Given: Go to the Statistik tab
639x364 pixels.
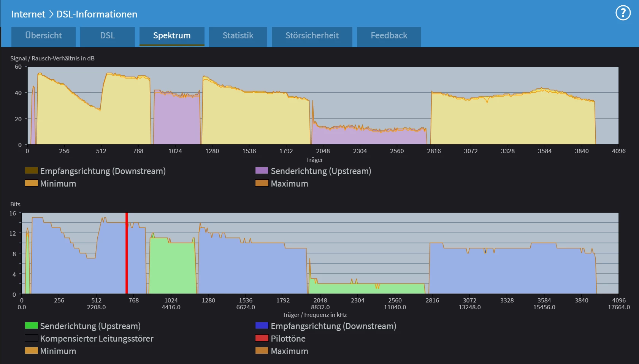Looking at the screenshot, I should 238,36.
